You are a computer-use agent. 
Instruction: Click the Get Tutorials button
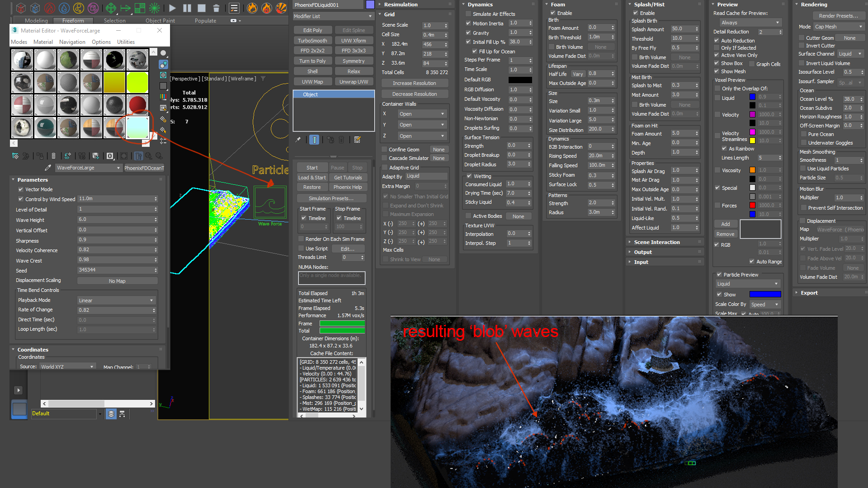click(x=348, y=178)
